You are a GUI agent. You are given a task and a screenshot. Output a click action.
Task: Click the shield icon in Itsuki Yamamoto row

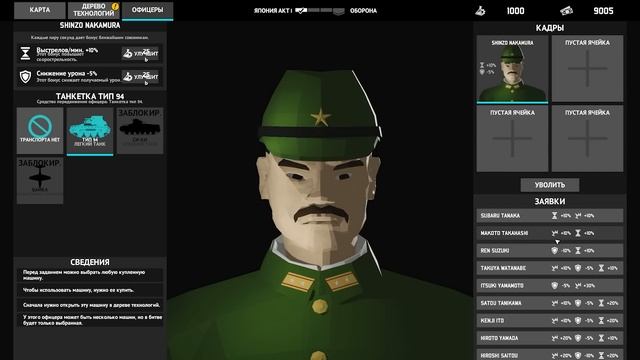point(555,286)
